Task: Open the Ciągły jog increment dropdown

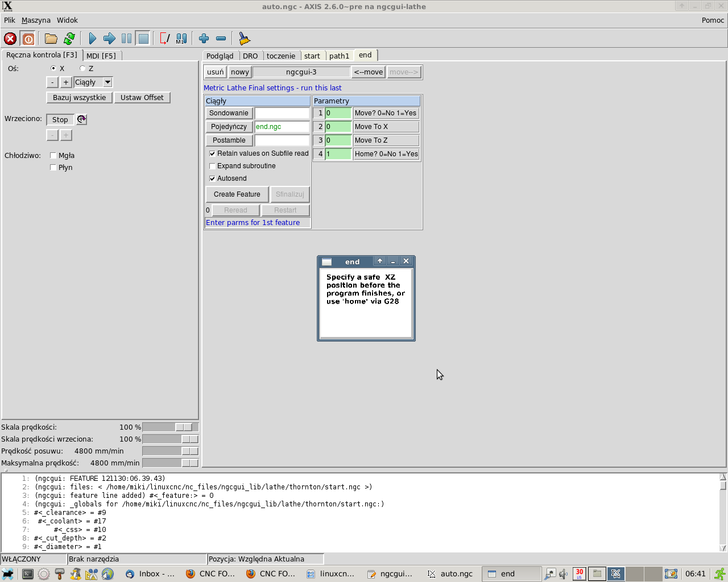Action: click(107, 82)
